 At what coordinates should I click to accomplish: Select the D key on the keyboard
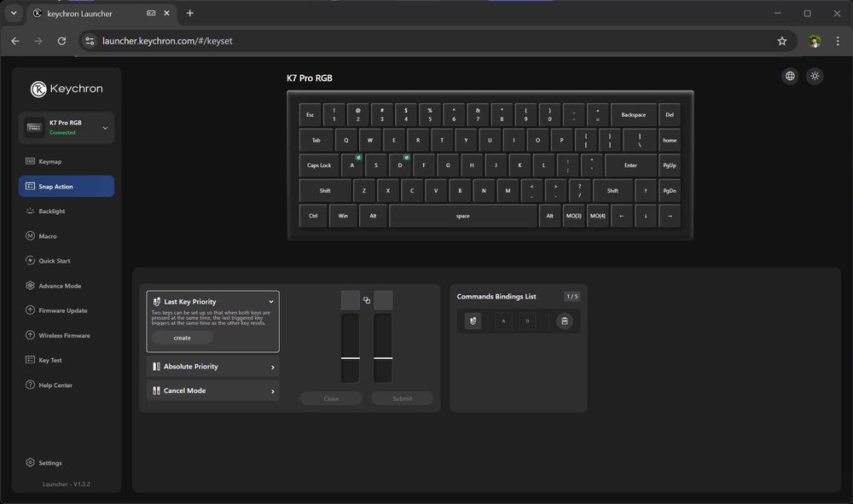tap(400, 165)
